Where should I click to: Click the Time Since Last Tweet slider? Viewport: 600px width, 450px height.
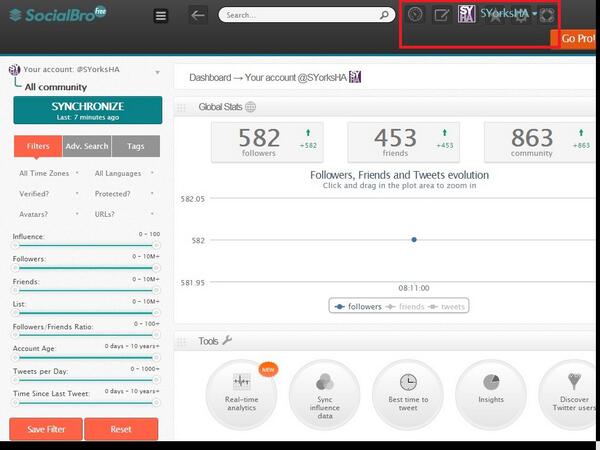click(86, 403)
